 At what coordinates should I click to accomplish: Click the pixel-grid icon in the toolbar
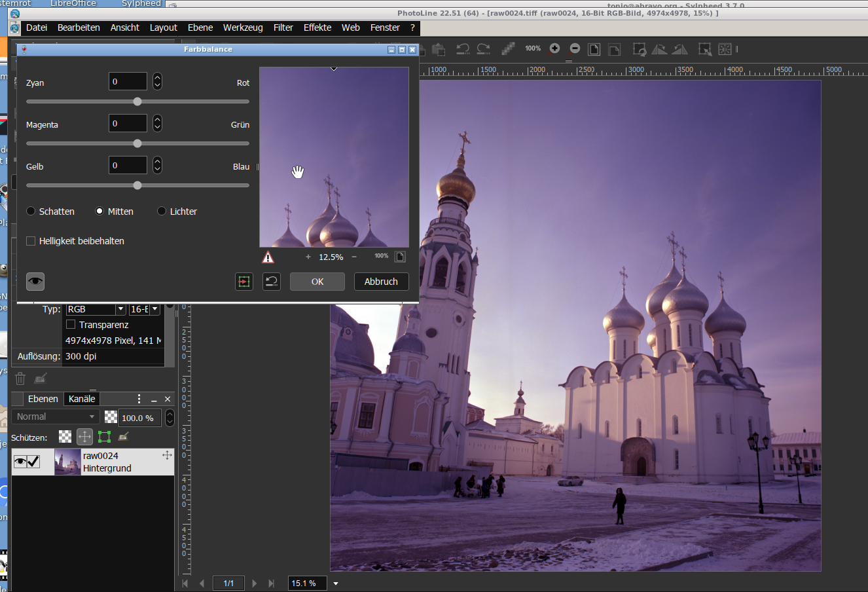pos(508,49)
